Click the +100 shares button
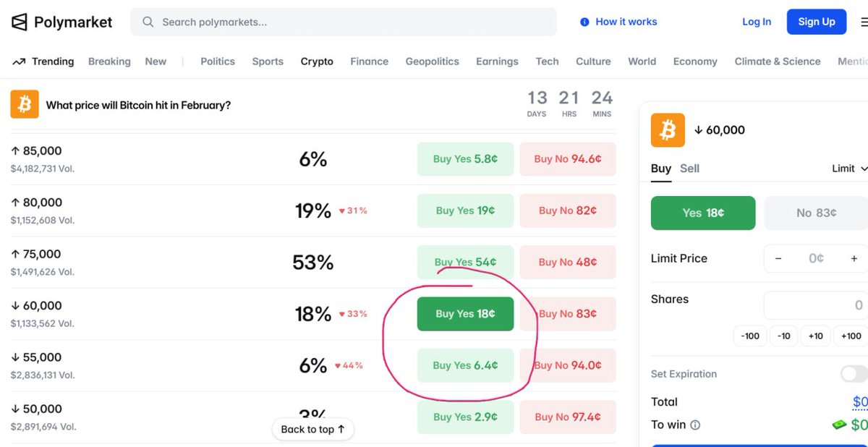This screenshot has height=447, width=868. pos(851,336)
